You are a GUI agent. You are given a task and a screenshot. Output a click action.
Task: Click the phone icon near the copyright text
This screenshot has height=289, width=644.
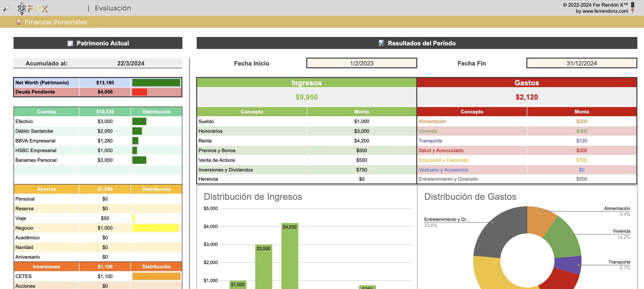(x=633, y=5)
